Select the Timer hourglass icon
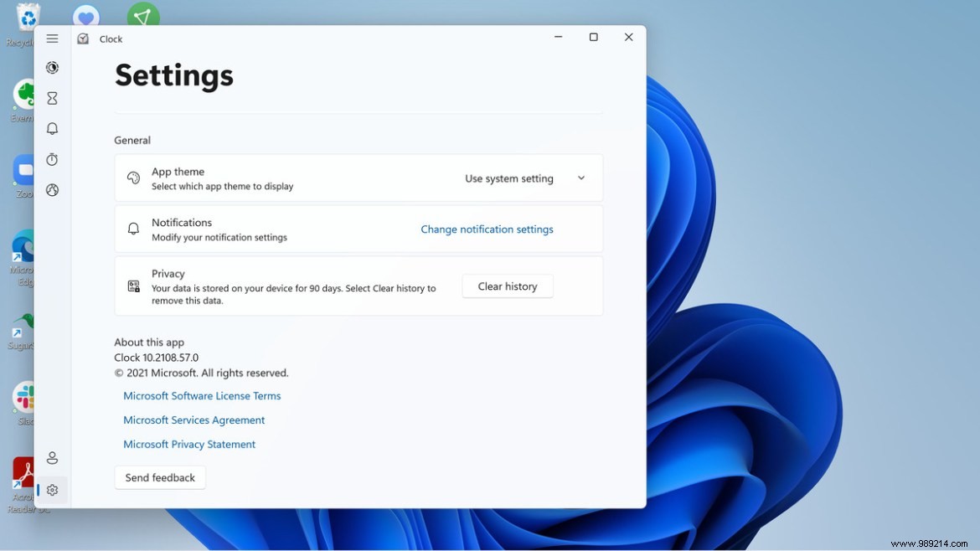980x551 pixels. (52, 98)
